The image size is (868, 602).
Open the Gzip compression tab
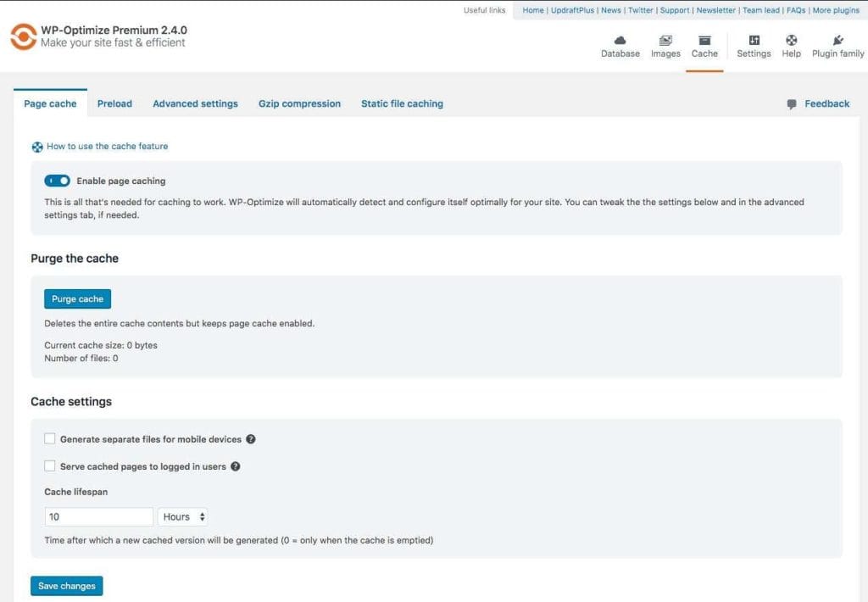click(299, 103)
